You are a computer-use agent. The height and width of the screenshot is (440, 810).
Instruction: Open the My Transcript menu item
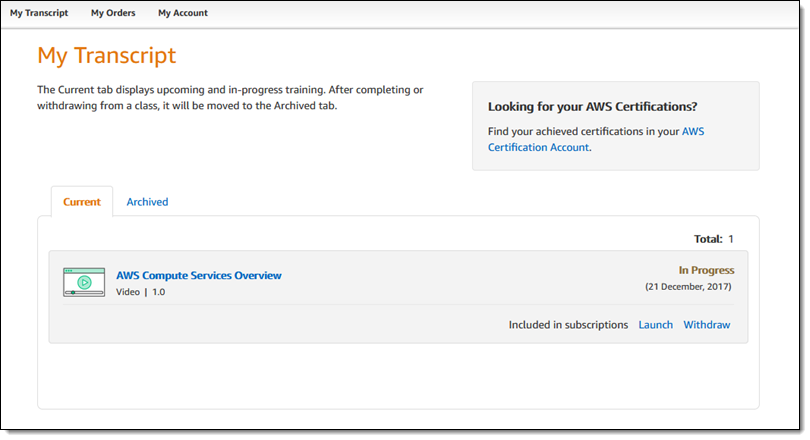tap(39, 13)
